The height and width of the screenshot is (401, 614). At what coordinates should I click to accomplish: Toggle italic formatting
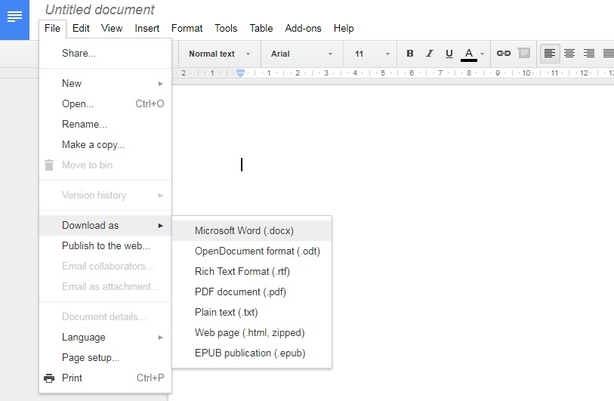(430, 53)
